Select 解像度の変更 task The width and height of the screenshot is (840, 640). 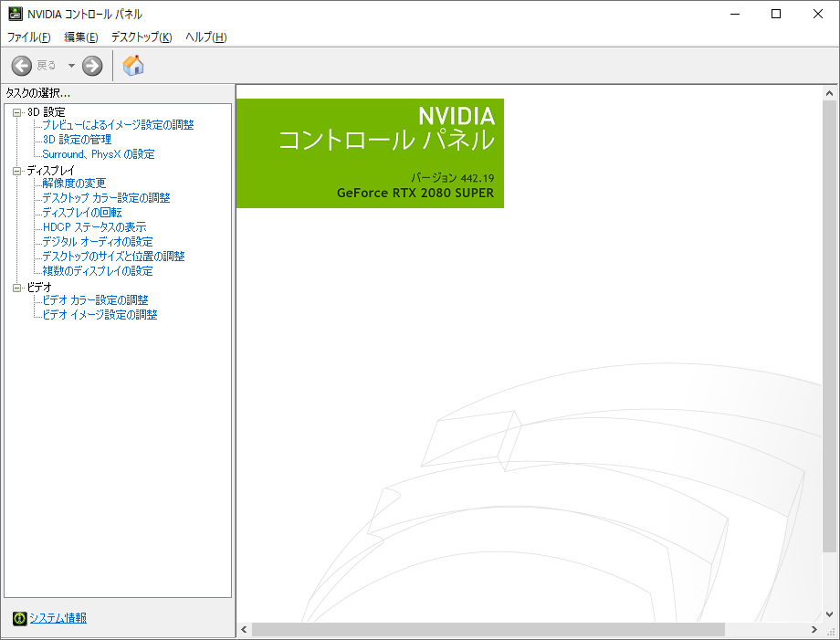click(74, 184)
